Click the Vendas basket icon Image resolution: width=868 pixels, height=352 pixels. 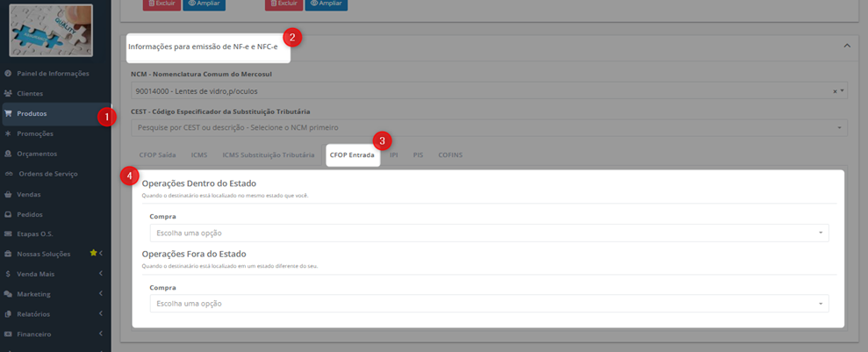tap(8, 195)
